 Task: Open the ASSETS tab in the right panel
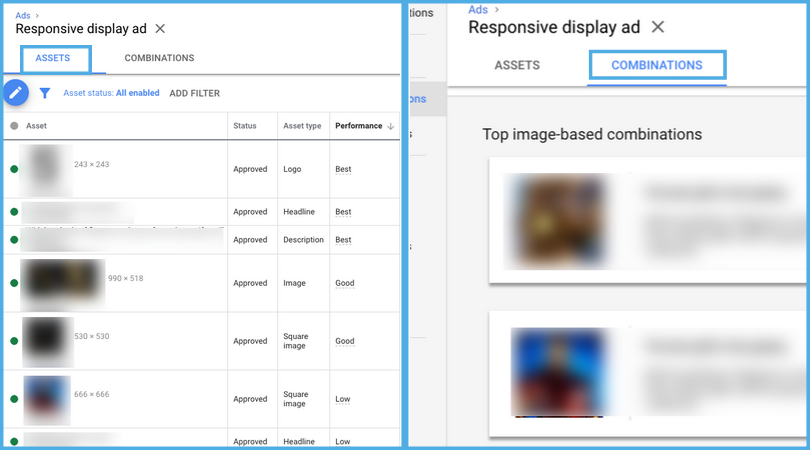coord(517,66)
